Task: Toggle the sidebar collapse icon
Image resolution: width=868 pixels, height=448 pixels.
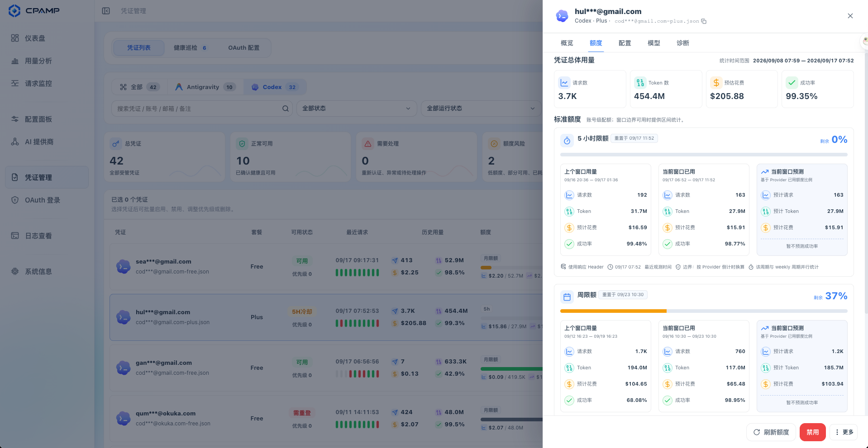Action: (106, 11)
